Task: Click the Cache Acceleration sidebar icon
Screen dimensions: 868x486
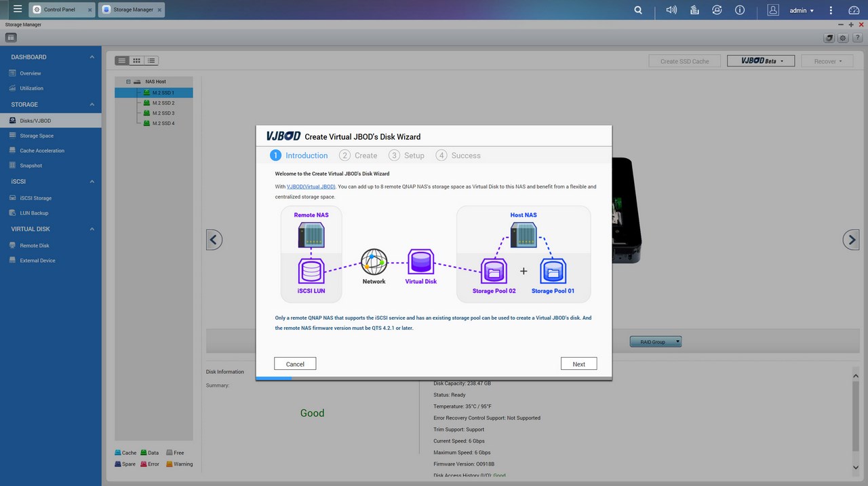Action: [x=12, y=151]
